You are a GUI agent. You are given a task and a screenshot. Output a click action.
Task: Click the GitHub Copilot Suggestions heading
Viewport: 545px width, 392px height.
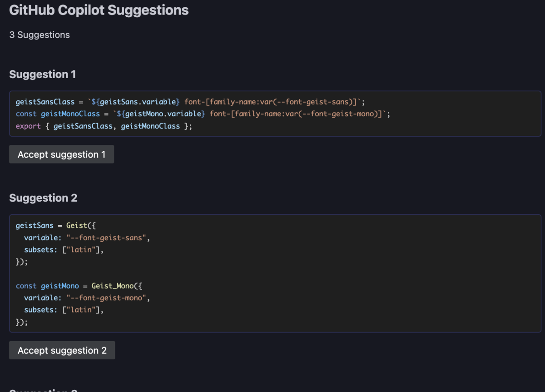tap(99, 10)
